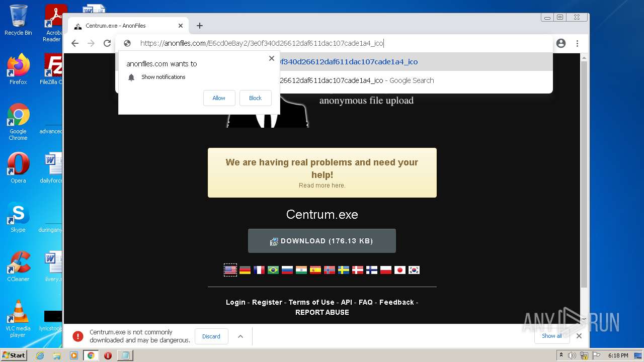Image resolution: width=644 pixels, height=362 pixels.
Task: Select the Norwegian flag language
Action: [330, 270]
